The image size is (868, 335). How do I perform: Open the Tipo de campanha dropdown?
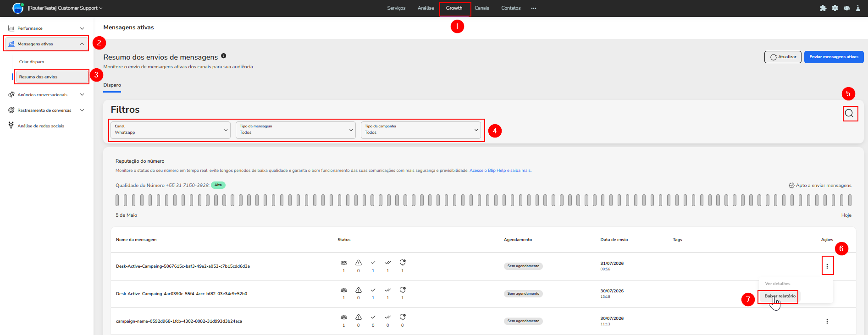tap(421, 130)
